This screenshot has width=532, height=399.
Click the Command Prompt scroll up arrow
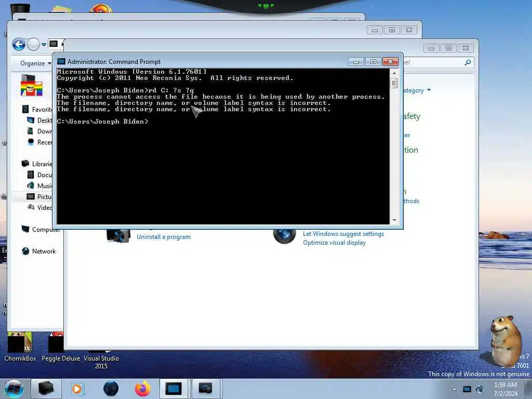[x=394, y=73]
